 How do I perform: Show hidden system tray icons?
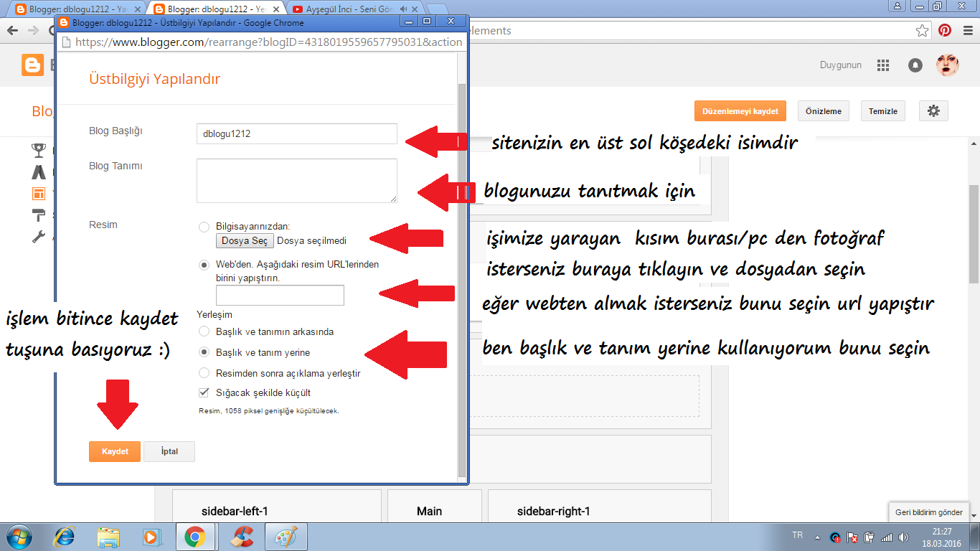click(817, 537)
